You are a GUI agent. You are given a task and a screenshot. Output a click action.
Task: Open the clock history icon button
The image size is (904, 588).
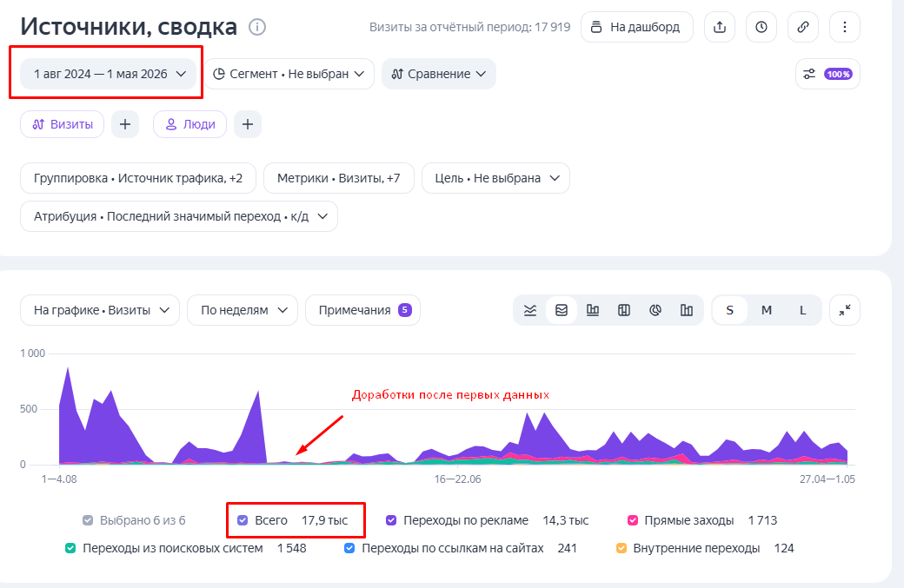pos(761,27)
